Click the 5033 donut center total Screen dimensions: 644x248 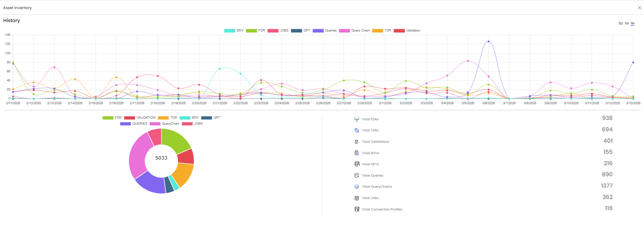coord(161,158)
